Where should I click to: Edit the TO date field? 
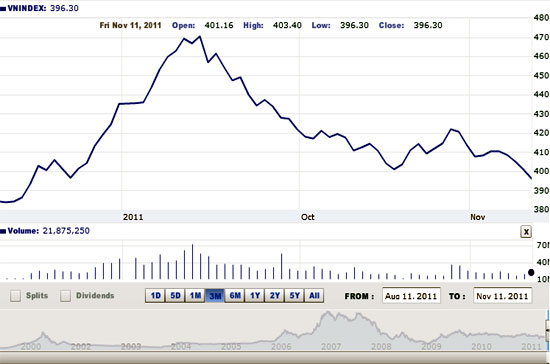[503, 296]
